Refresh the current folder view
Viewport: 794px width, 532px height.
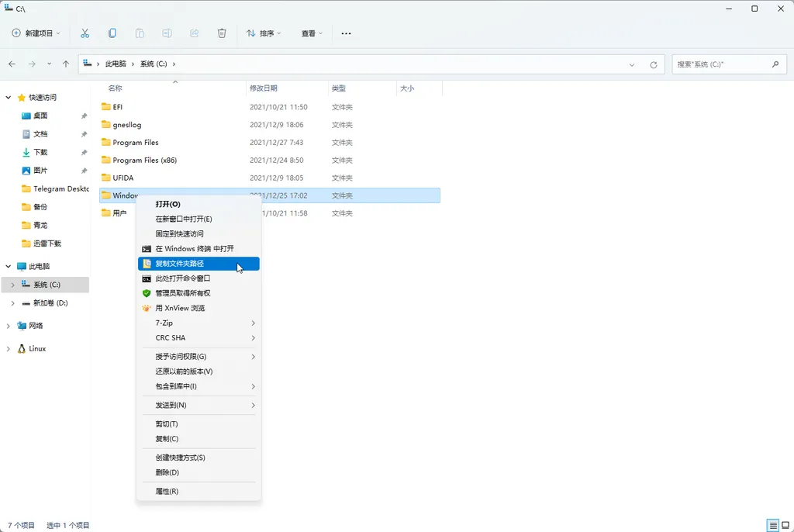click(653, 64)
